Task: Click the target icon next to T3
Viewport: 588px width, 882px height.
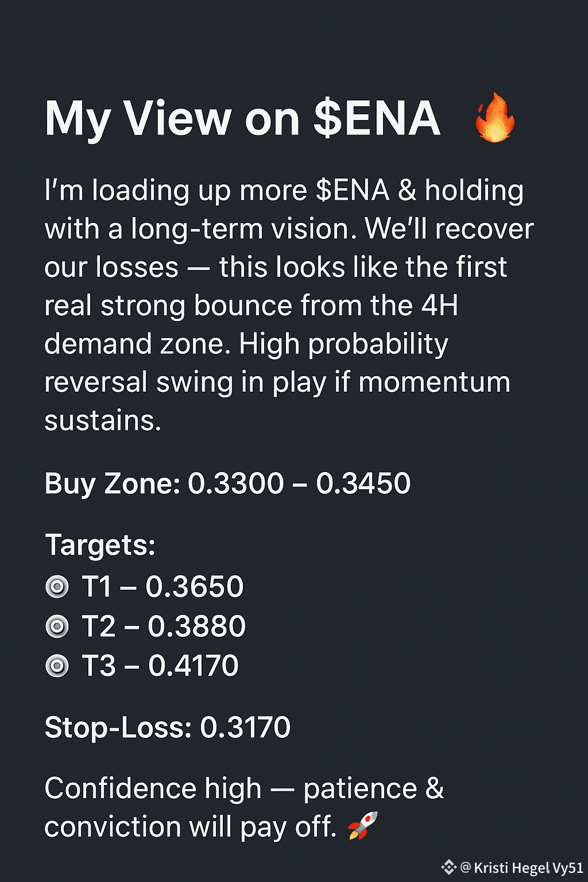Action: [57, 666]
